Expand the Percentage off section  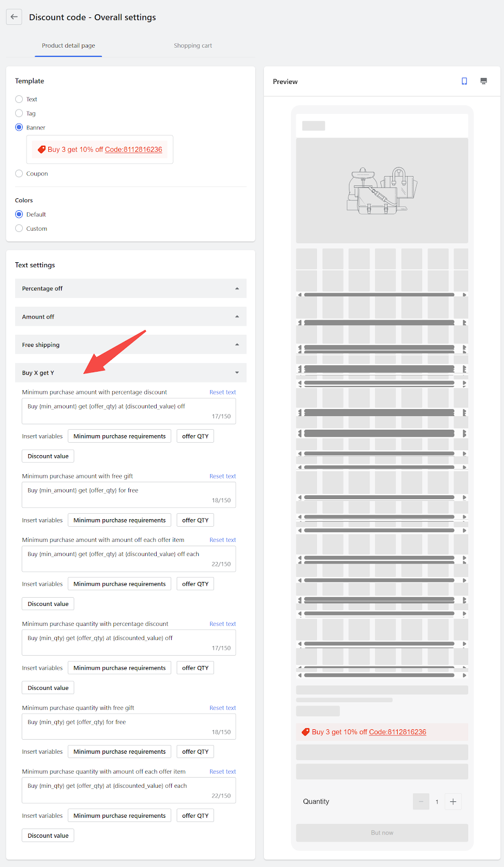[131, 288]
